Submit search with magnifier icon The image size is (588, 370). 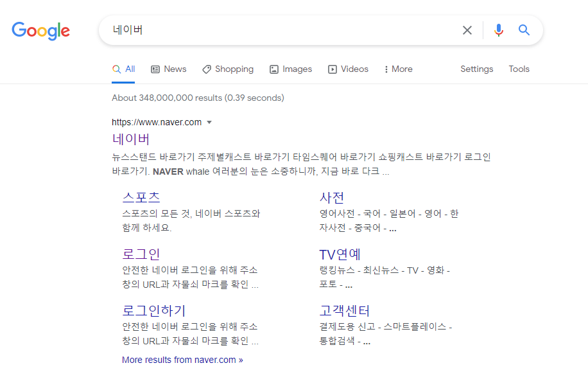click(524, 30)
